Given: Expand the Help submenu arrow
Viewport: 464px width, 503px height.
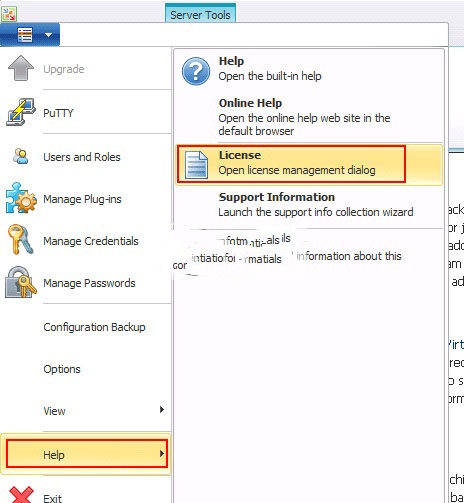Looking at the screenshot, I should 162,454.
